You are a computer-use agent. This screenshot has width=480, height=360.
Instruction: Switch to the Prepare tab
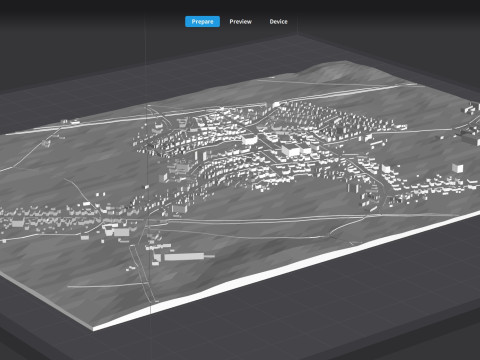pyautogui.click(x=202, y=22)
